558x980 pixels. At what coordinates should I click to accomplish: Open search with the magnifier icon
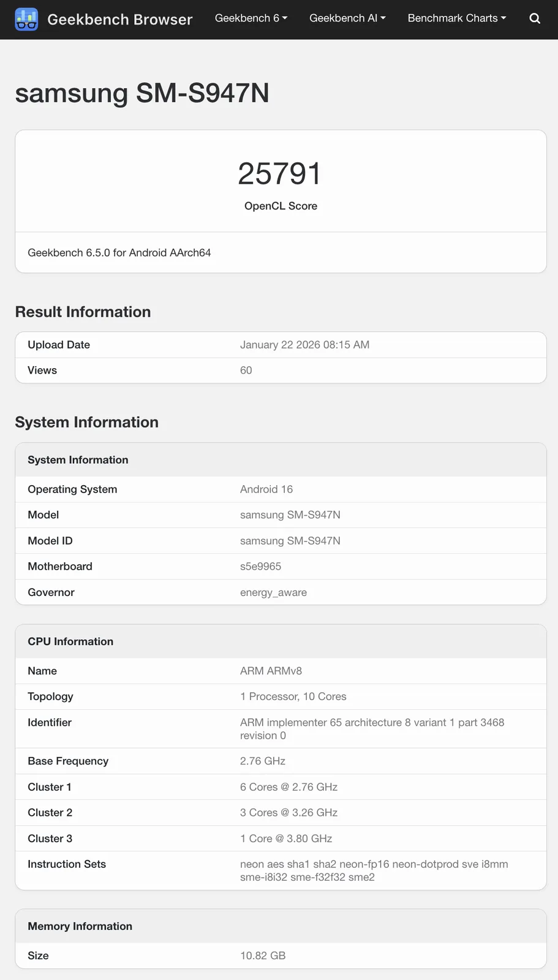(x=535, y=18)
